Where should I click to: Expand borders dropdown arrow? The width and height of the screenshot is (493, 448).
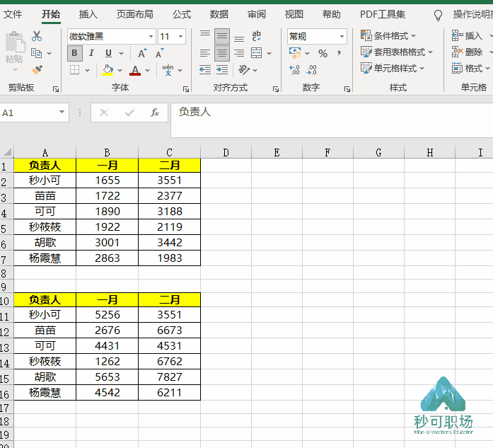pos(88,70)
